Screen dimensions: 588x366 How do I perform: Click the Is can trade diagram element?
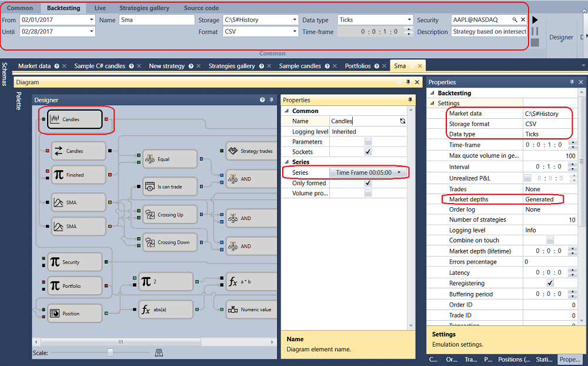170,187
